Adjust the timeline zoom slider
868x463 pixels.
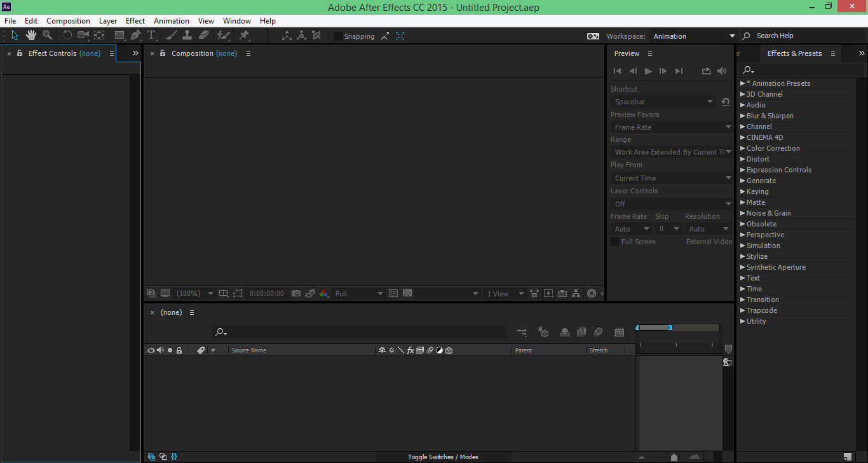[674, 457]
